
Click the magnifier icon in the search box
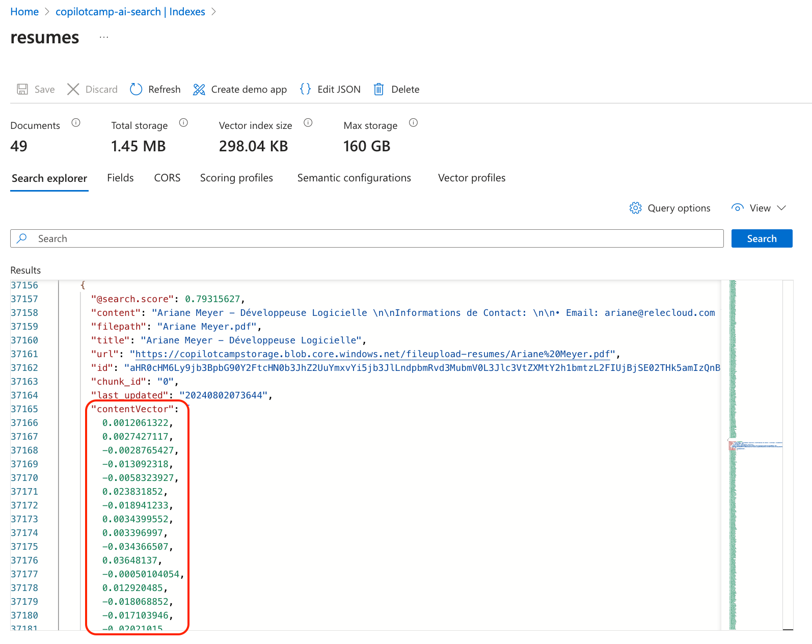pyautogui.click(x=22, y=238)
